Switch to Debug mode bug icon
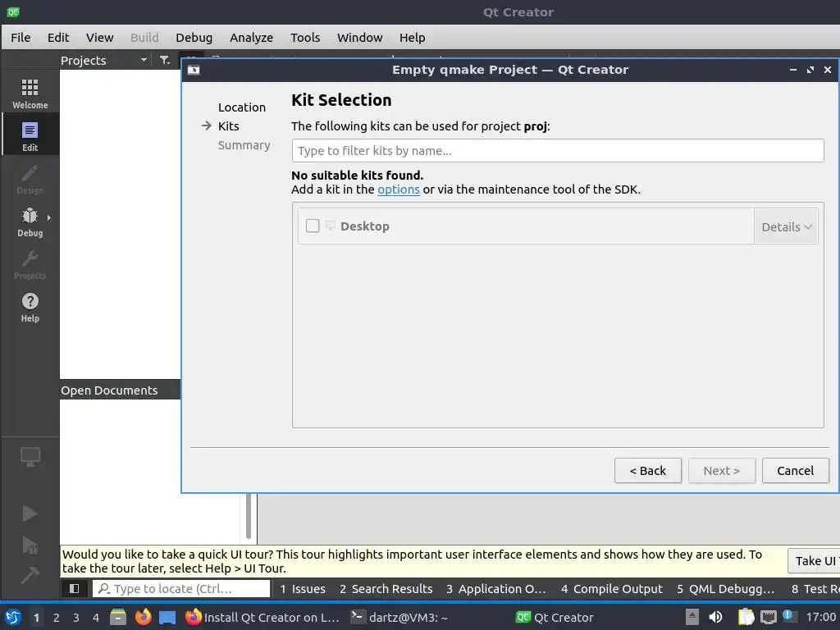This screenshot has width=840, height=630. (30, 221)
